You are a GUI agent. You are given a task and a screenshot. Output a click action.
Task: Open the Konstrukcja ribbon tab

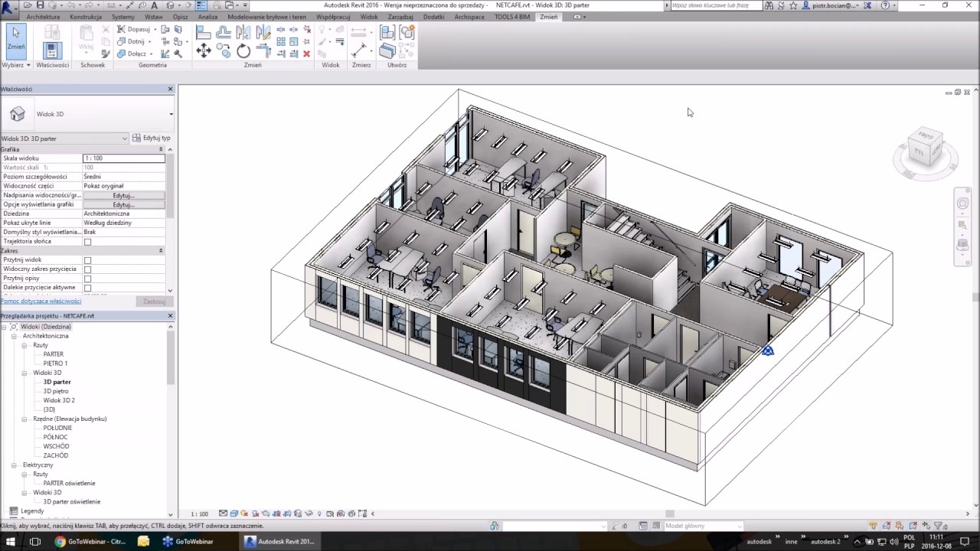[x=86, y=17]
